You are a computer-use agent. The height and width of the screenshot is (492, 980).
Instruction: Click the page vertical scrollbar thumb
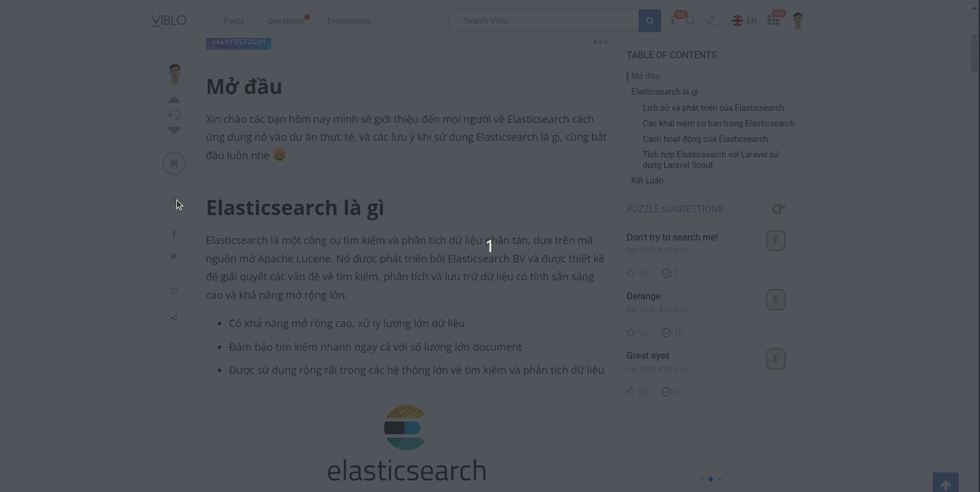(975, 52)
